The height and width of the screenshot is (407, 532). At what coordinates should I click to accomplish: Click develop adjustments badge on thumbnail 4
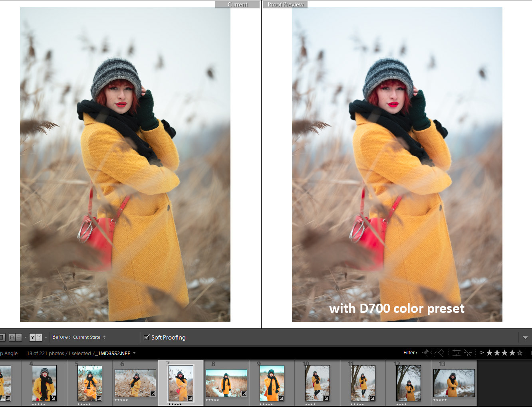pyautogui.click(x=54, y=398)
